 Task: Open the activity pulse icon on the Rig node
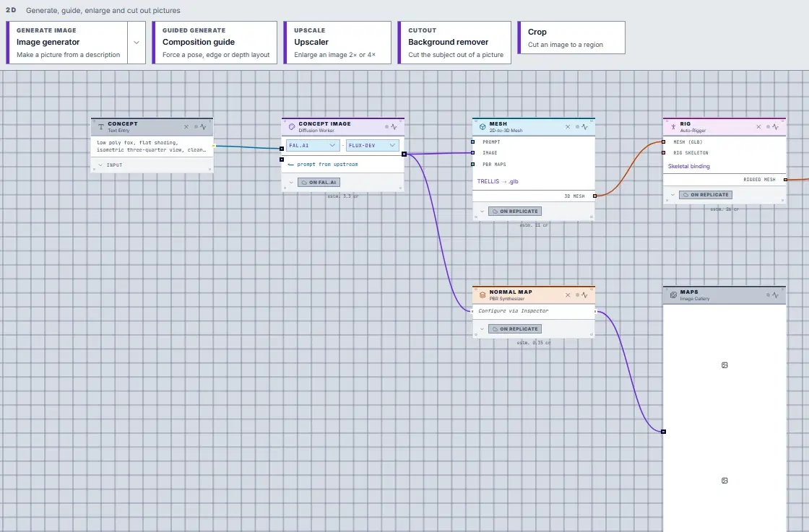tap(776, 127)
